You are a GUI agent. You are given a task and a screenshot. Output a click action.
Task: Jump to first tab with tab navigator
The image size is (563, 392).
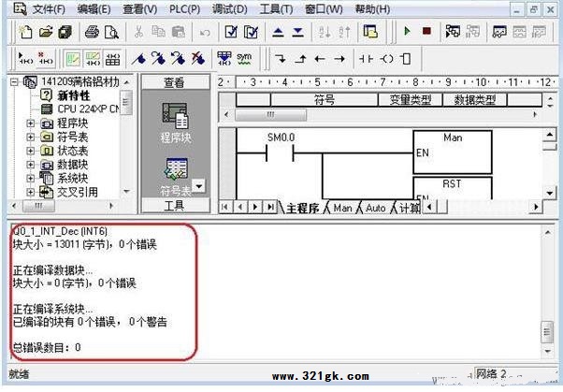point(224,207)
